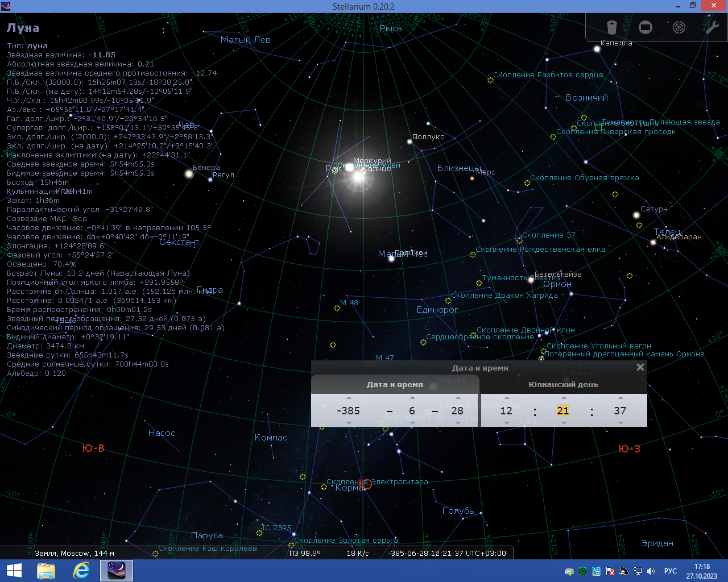Image resolution: width=728 pixels, height=582 pixels.
Task: Select the planet Венера
Action: coord(189,173)
